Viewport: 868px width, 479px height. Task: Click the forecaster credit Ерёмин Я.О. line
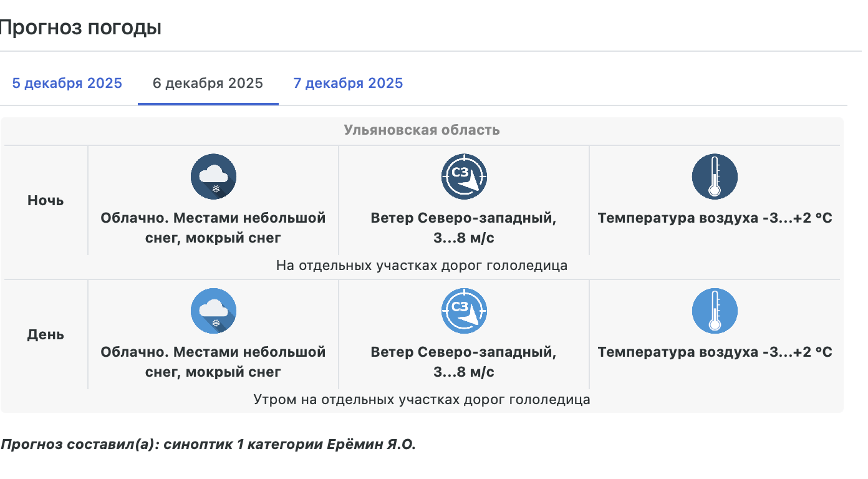[208, 445]
